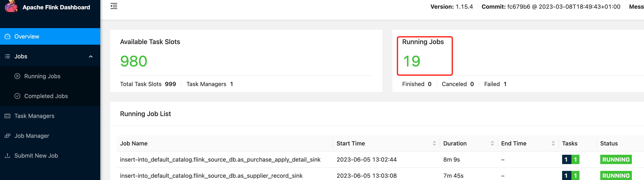Go to Completed Jobs in sidebar
The image size is (644, 180).
click(46, 96)
